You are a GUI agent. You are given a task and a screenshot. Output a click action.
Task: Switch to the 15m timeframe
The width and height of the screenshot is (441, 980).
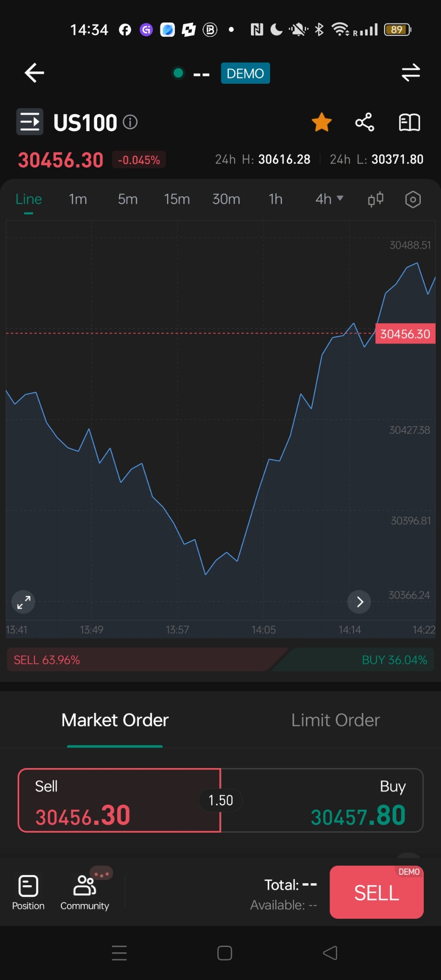(x=177, y=199)
